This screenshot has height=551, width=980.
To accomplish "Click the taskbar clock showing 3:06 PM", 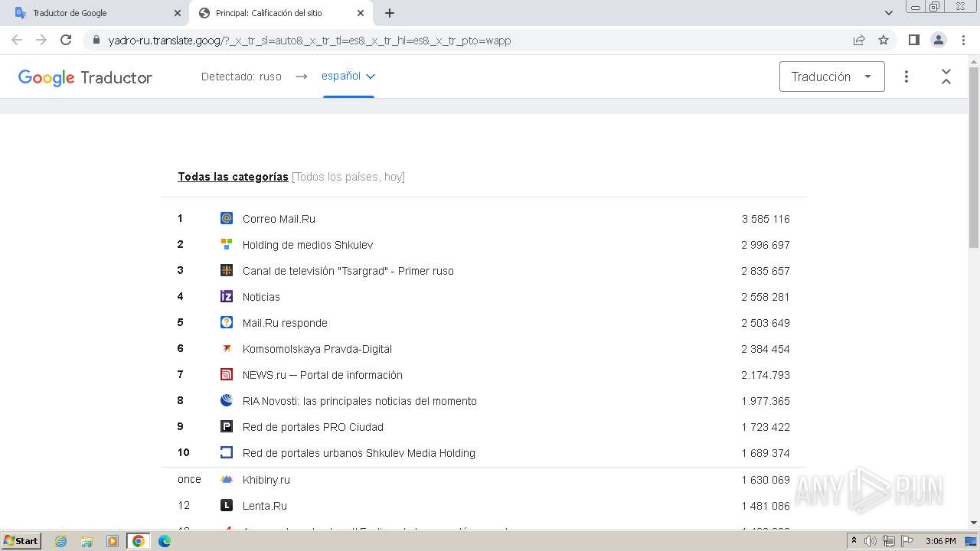I will (940, 541).
